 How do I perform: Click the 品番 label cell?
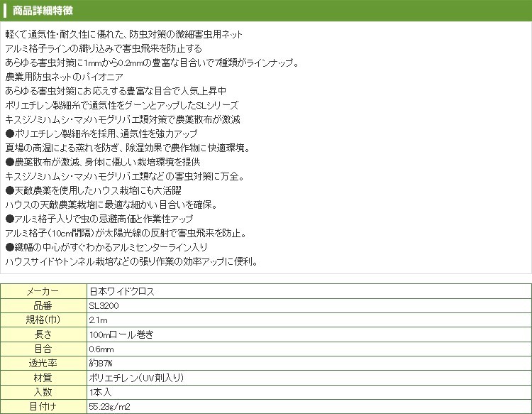[43, 305]
